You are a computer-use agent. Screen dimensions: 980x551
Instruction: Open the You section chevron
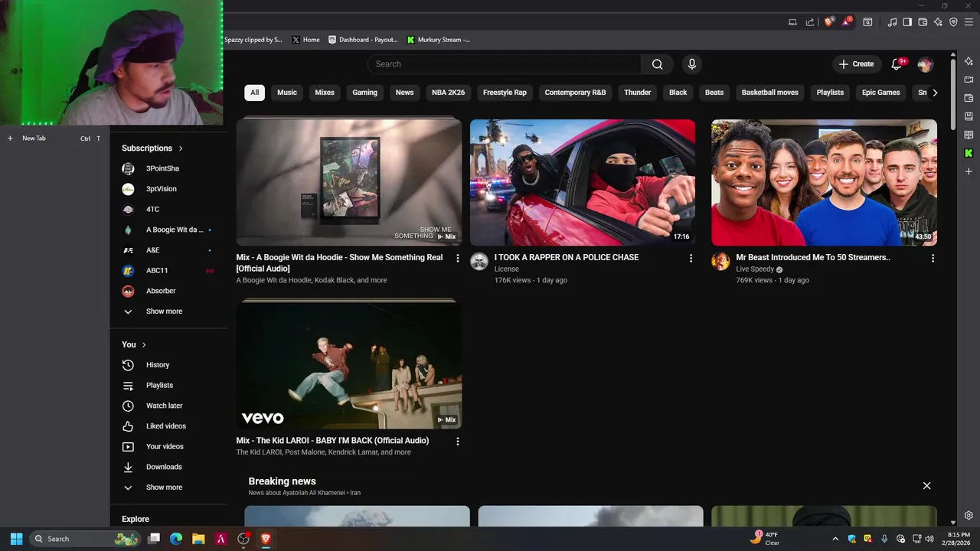pyautogui.click(x=144, y=345)
